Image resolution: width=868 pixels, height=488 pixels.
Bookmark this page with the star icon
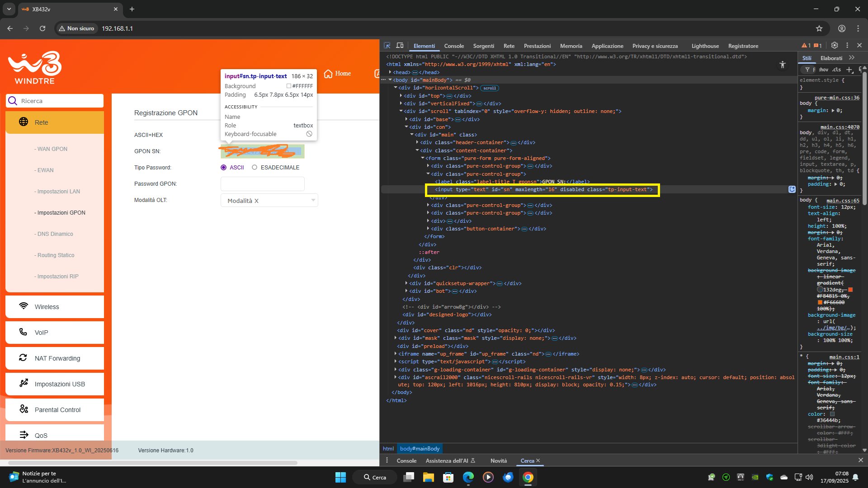819,28
